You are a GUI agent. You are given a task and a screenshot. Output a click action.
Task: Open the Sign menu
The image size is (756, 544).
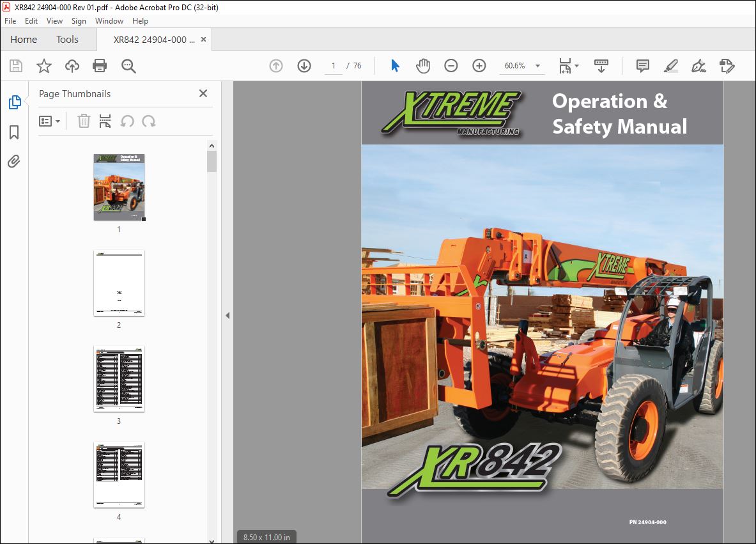(79, 20)
